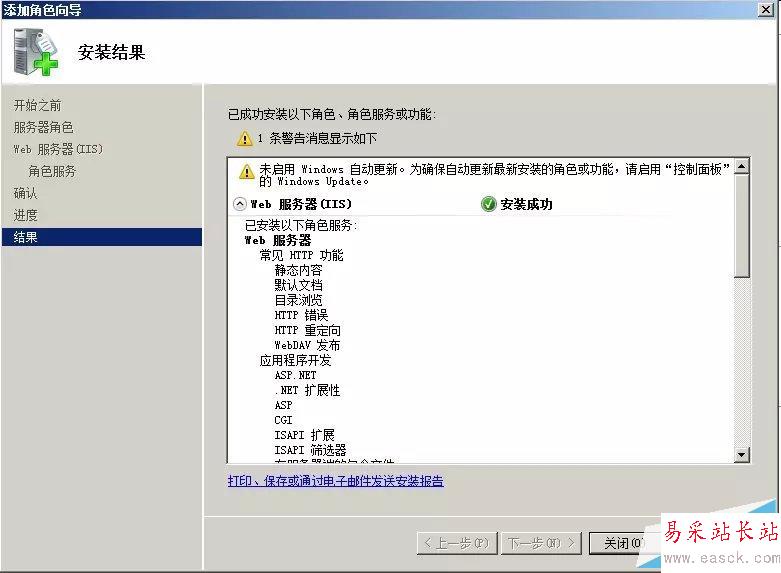781x573 pixels.
Task: Click the ISAPI 筛选器 entry
Action: click(x=310, y=450)
